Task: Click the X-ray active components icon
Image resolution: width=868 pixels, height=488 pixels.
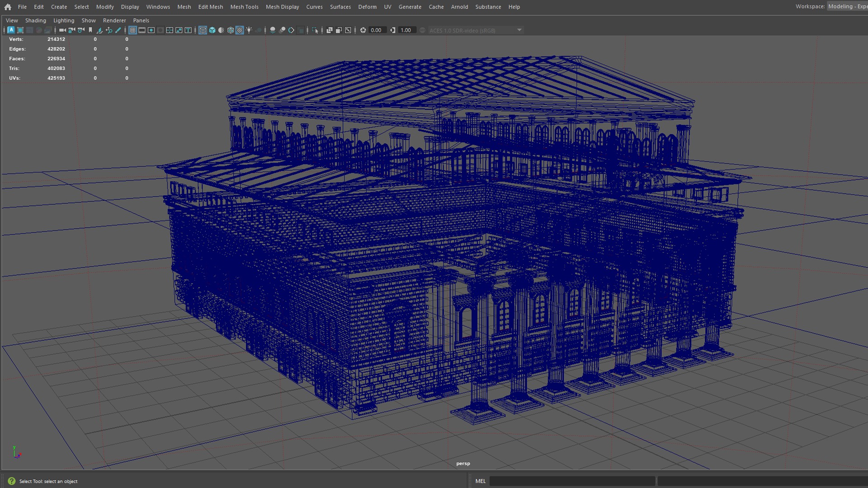Action: point(339,30)
